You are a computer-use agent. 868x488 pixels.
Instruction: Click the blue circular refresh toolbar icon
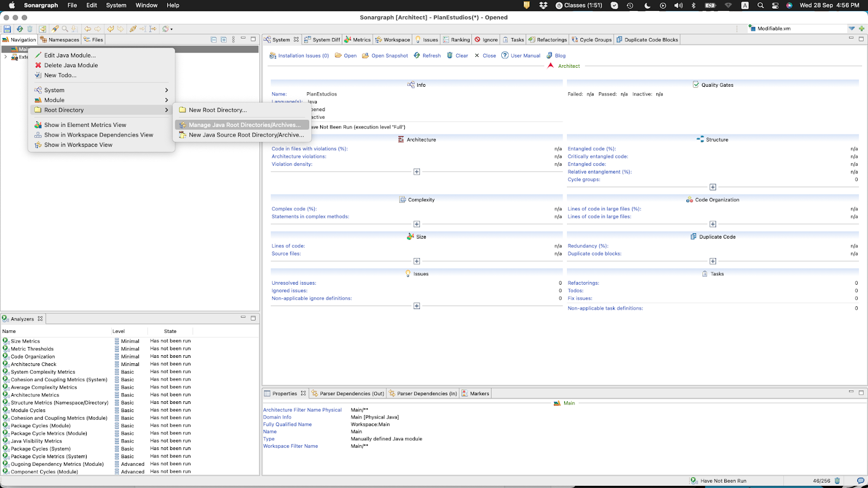(x=20, y=29)
